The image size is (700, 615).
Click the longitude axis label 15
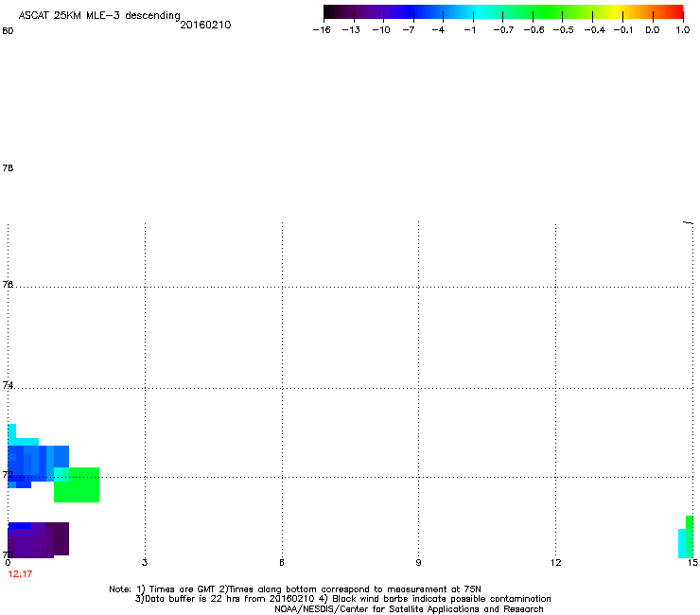(x=692, y=563)
